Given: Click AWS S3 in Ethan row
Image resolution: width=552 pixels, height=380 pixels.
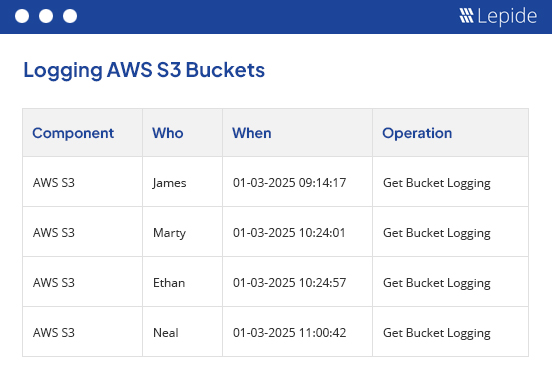Looking at the screenshot, I should click(x=54, y=283).
